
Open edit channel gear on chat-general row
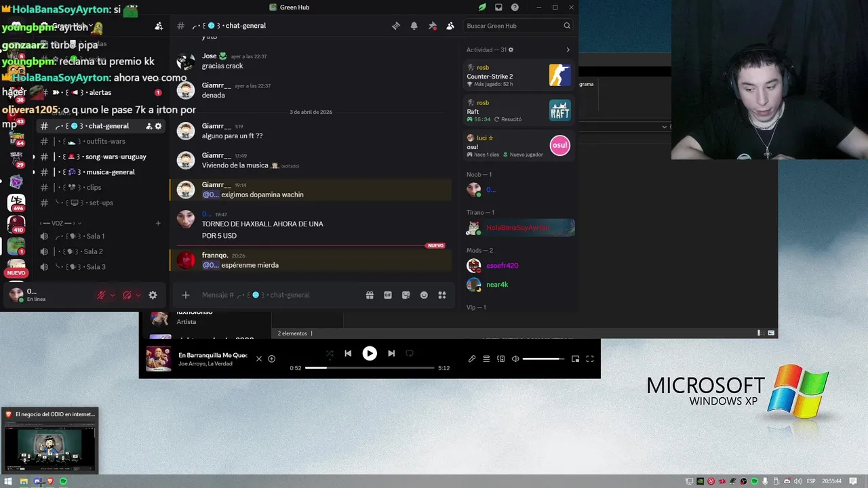point(159,126)
